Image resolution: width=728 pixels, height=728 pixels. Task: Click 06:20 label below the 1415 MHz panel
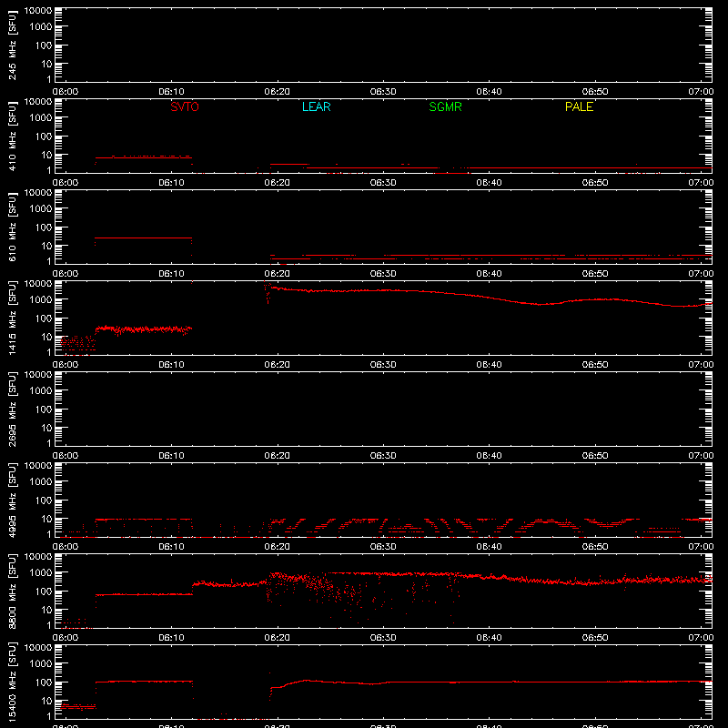[278, 365]
